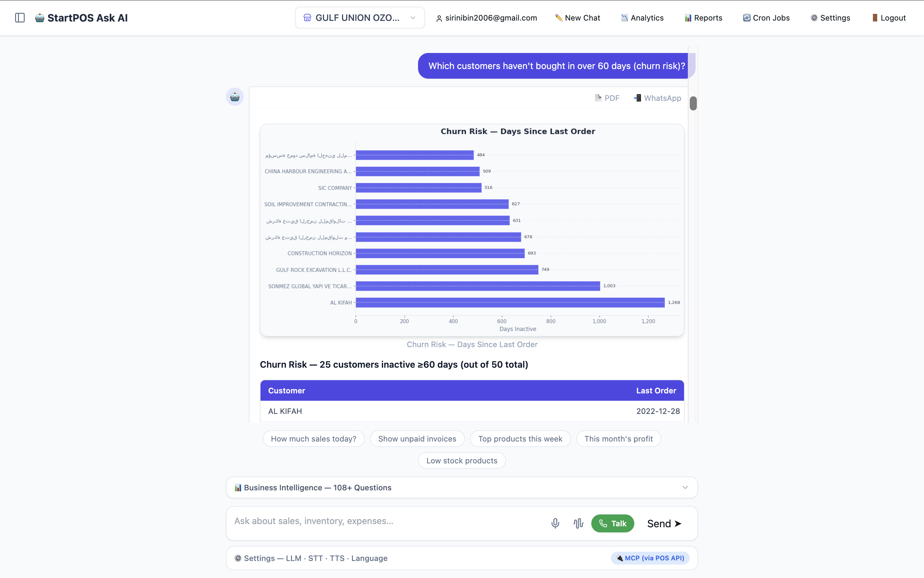924x578 pixels.
Task: Select 'Show unpaid invoices' suggestion
Action: click(x=417, y=439)
